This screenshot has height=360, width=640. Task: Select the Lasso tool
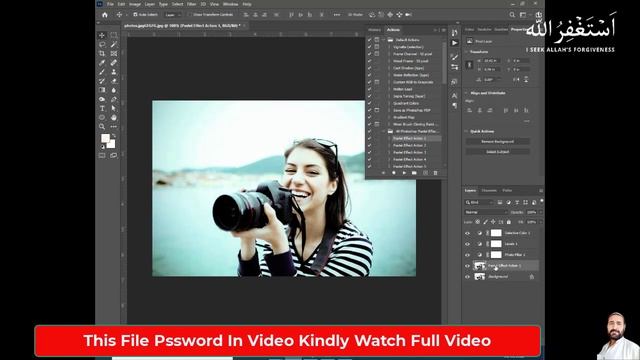point(102,44)
